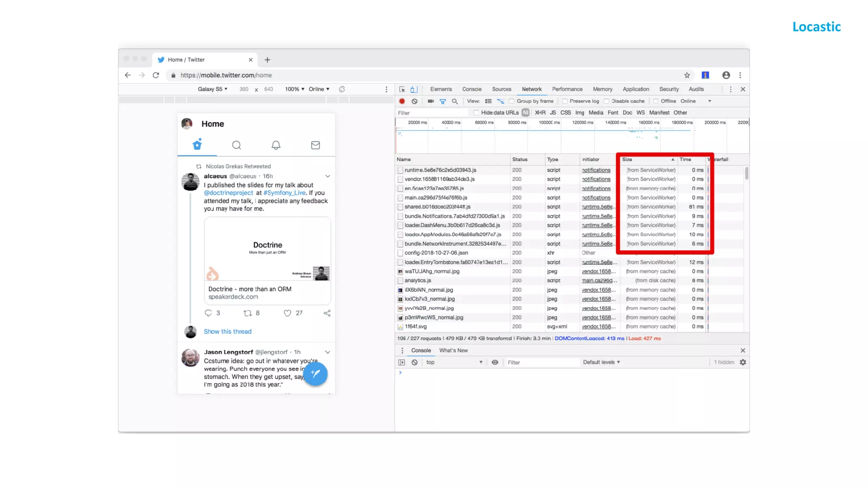Expand the Default levels dropdown

click(601, 362)
